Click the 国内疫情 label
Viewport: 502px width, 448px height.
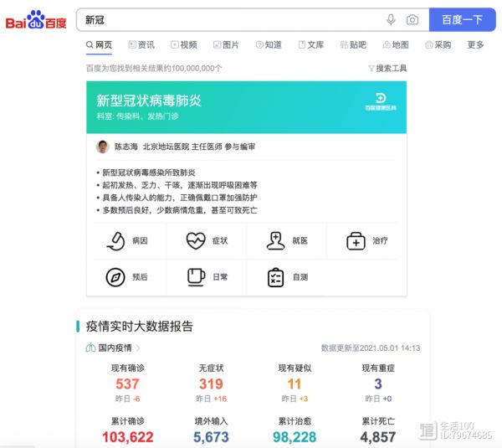point(115,348)
